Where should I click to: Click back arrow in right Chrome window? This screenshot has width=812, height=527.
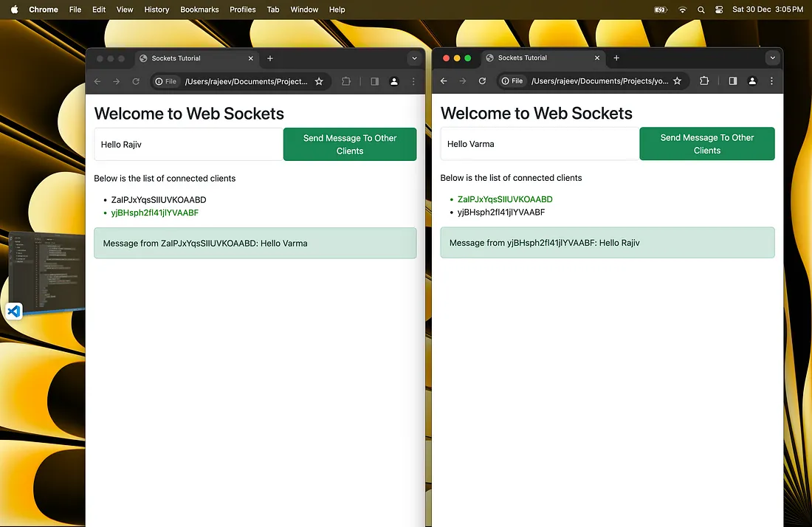point(444,81)
